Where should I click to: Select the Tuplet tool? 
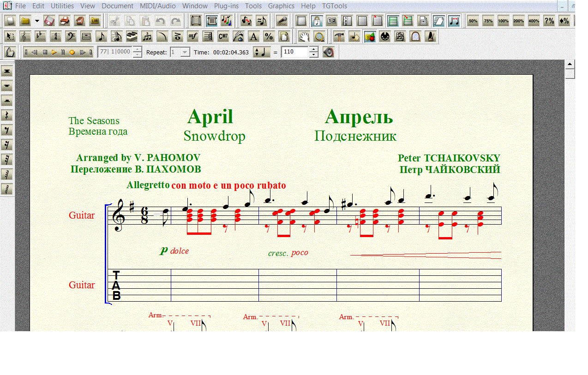[147, 36]
